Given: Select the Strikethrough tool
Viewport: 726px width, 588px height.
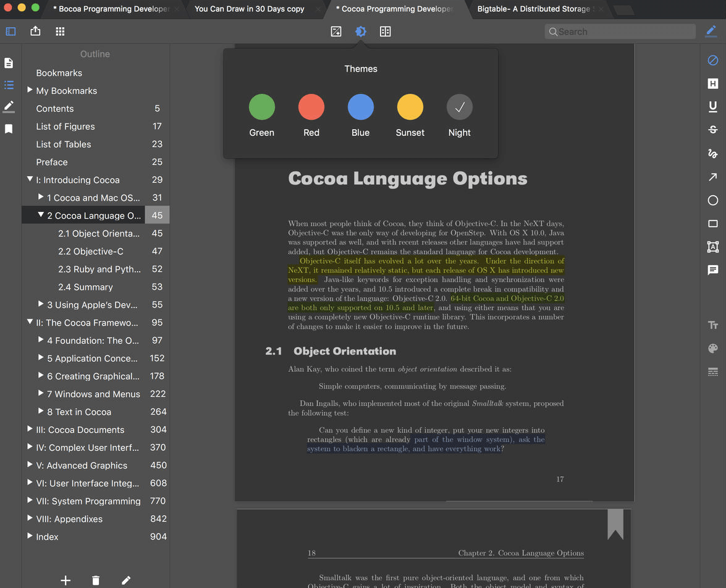Looking at the screenshot, I should tap(713, 130).
